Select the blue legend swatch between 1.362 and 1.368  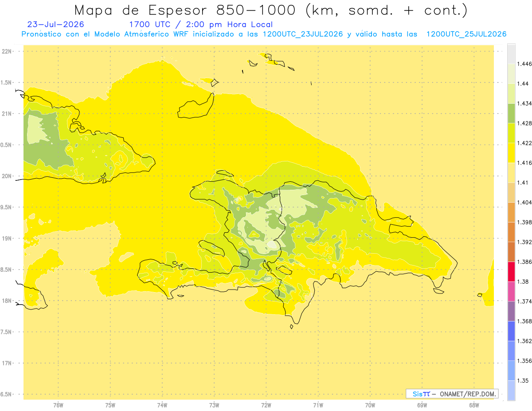pos(511,331)
